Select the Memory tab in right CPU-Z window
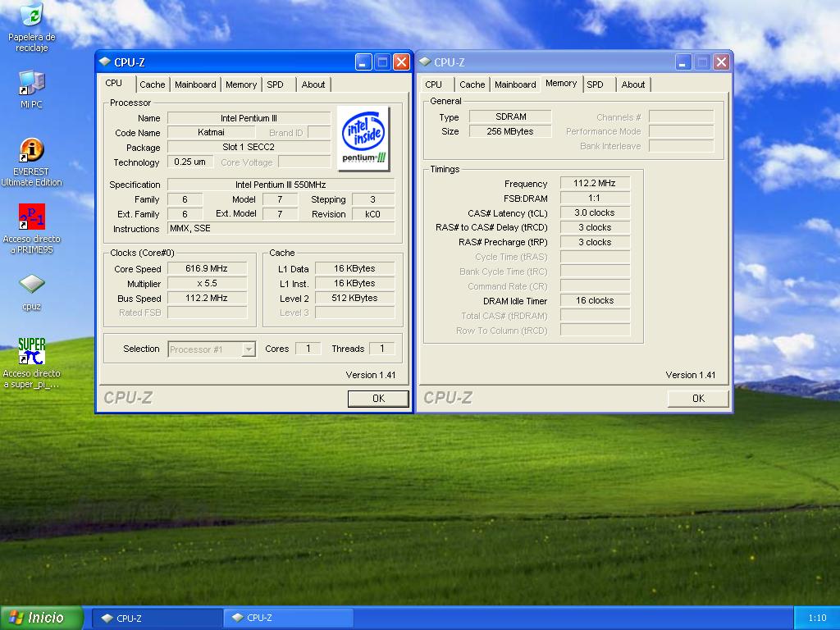The image size is (840, 630). point(561,83)
